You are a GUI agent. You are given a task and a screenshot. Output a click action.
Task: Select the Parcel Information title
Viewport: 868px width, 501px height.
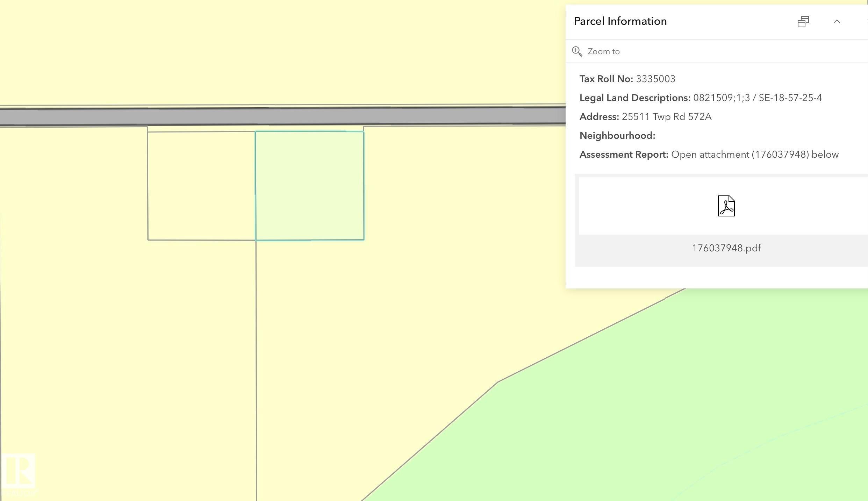(x=620, y=21)
